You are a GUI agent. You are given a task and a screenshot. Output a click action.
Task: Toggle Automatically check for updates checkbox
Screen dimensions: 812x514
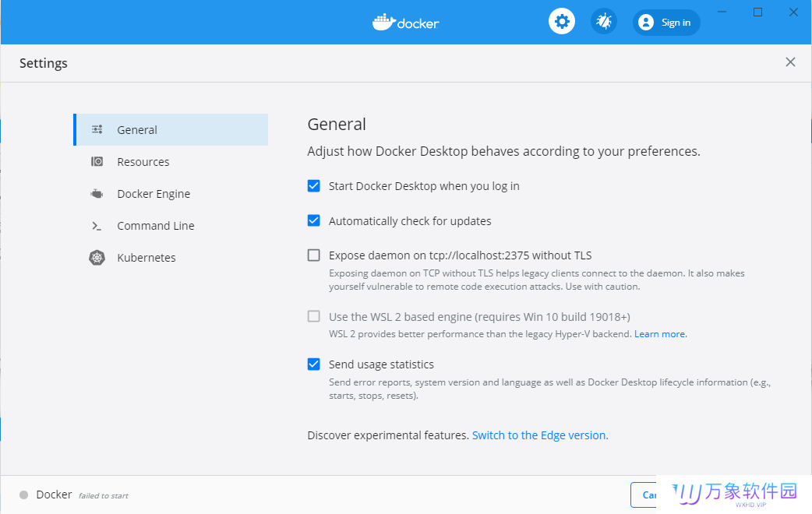click(x=314, y=220)
